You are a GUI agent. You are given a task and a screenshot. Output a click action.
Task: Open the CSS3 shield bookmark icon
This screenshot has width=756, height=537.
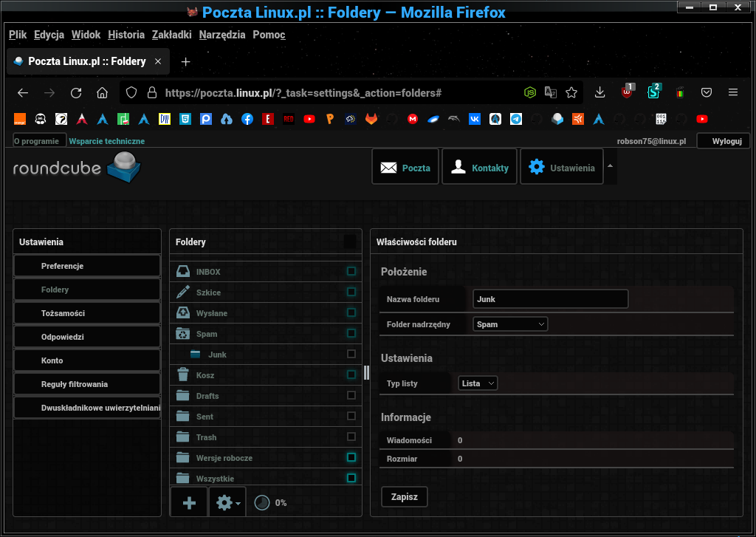(x=185, y=119)
